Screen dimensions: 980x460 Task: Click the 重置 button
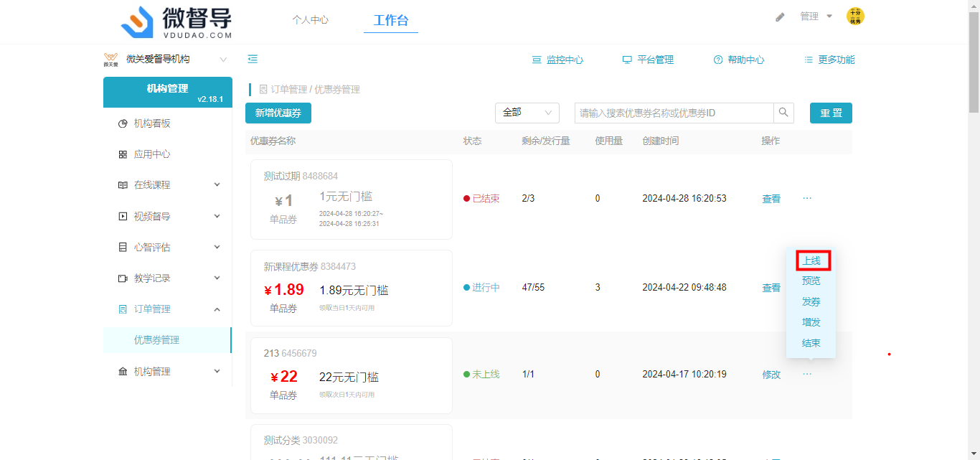point(831,113)
